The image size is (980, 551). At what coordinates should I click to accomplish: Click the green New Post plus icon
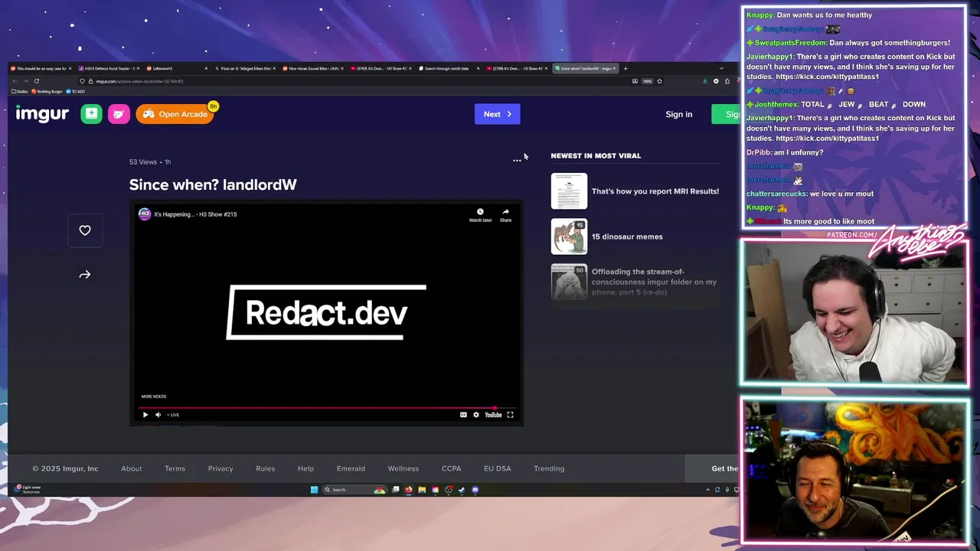(91, 114)
